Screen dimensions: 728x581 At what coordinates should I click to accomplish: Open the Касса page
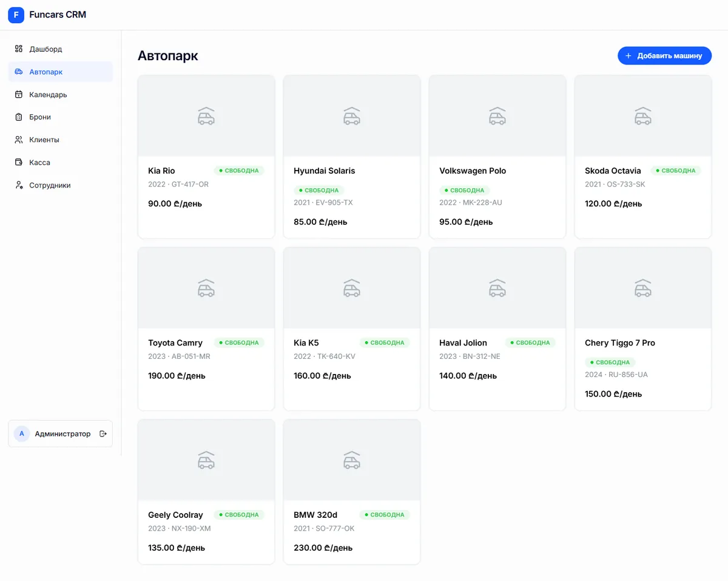61,163
